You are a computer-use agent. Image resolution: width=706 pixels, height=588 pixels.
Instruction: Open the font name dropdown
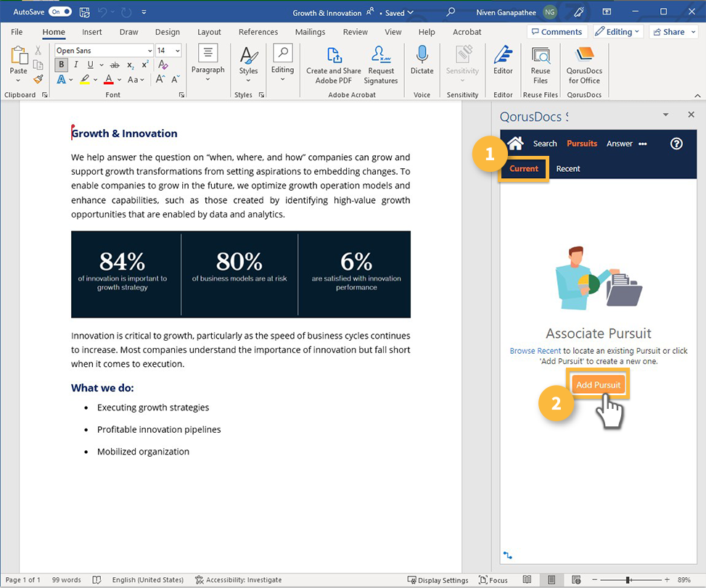click(x=150, y=51)
